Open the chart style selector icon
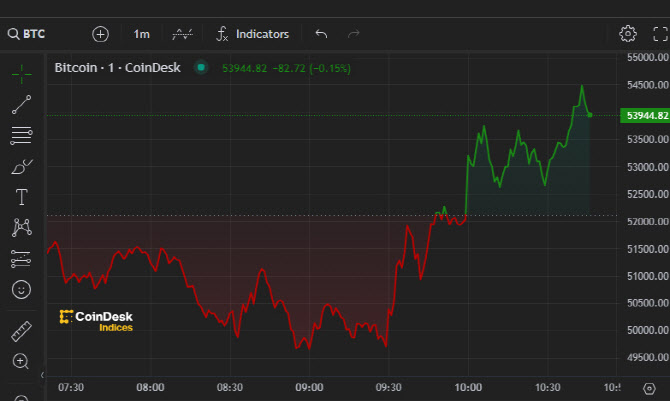Image resolution: width=670 pixels, height=401 pixels. point(182,34)
